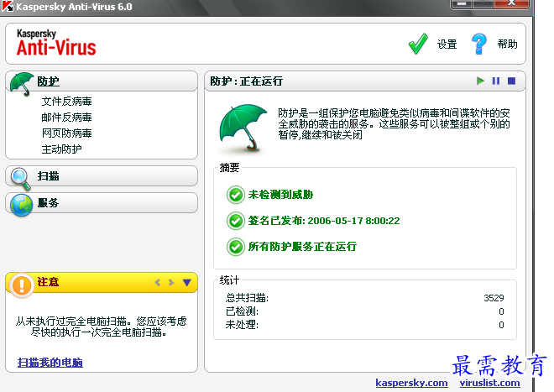The image size is (554, 392).
Task: Pause protection with the blue pause button
Action: [496, 81]
